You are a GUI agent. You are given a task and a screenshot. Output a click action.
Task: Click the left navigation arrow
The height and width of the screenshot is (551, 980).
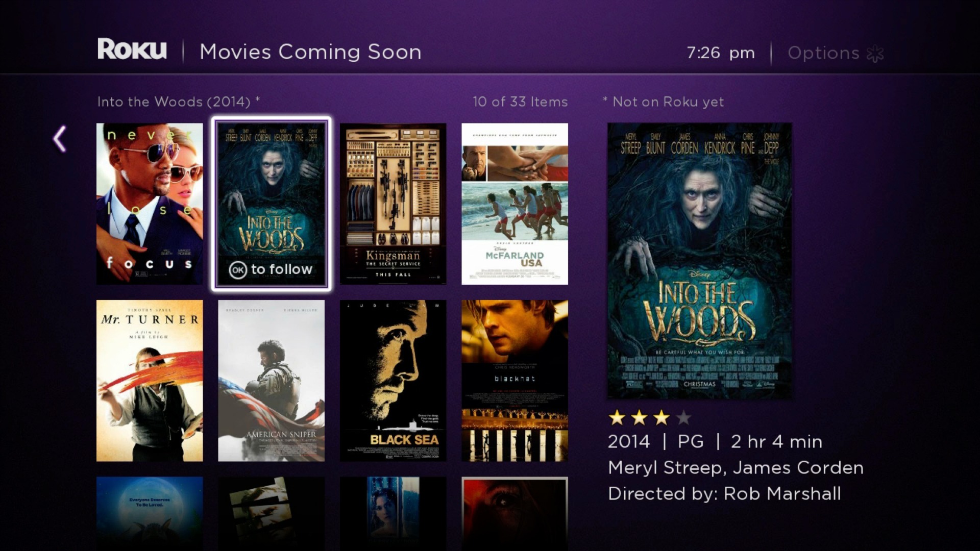tap(60, 139)
